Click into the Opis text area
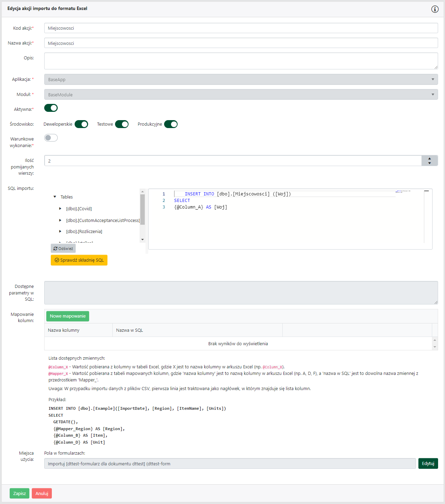The height and width of the screenshot is (504, 445). pos(241,61)
